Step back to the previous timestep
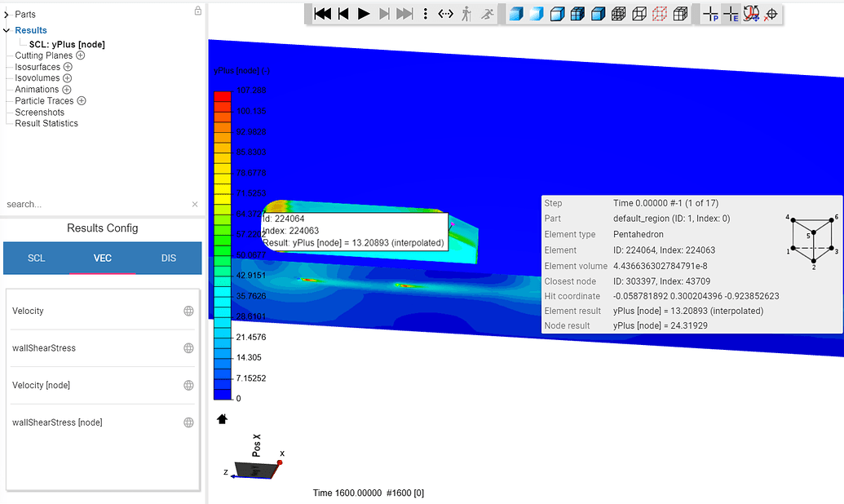The image size is (844, 504). coord(343,13)
